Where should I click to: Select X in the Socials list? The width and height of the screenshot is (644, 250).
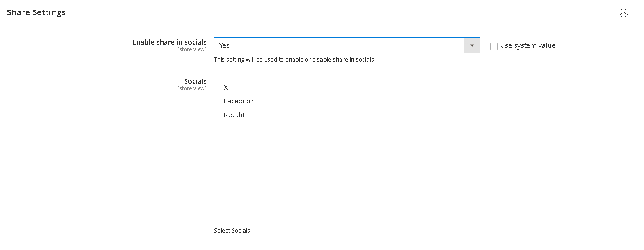226,87
